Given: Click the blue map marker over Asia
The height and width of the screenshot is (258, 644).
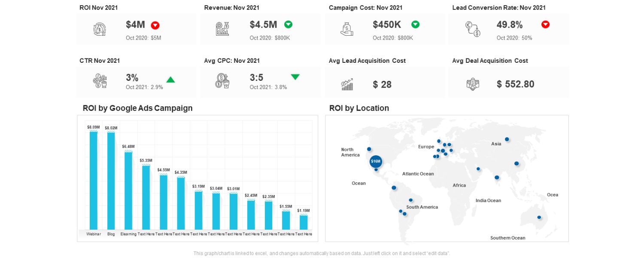Looking at the screenshot, I should click(507, 139).
